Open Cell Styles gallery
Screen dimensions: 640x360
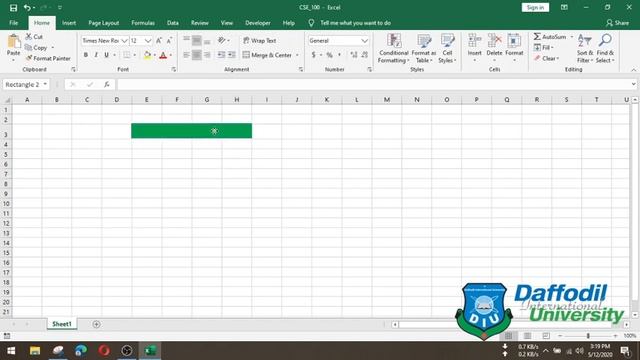click(x=447, y=49)
